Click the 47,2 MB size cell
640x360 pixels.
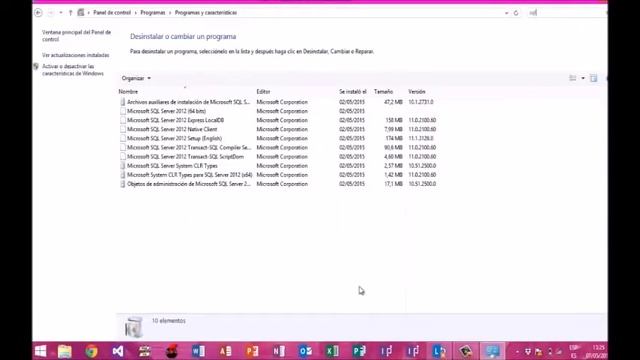[x=393, y=102]
